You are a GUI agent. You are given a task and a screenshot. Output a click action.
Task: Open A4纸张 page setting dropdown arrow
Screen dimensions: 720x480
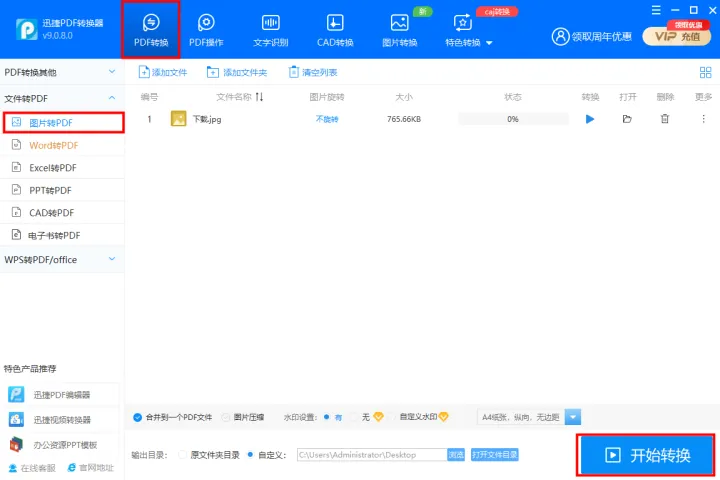[573, 417]
